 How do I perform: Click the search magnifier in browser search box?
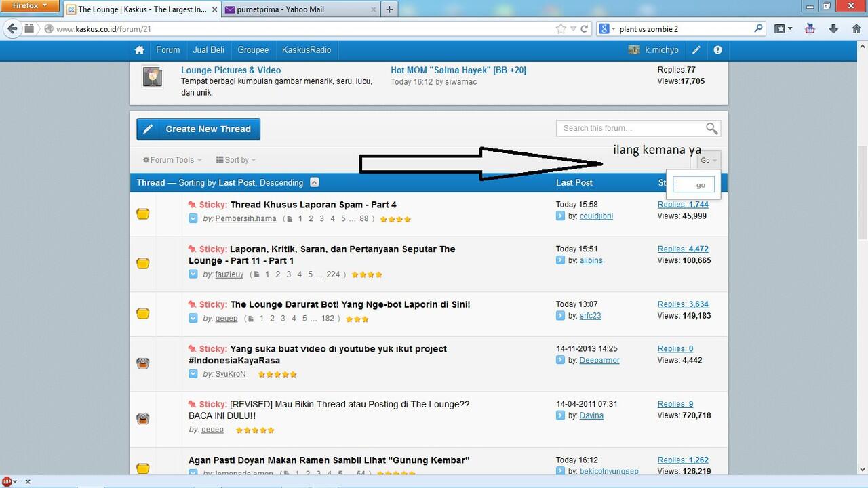point(758,28)
